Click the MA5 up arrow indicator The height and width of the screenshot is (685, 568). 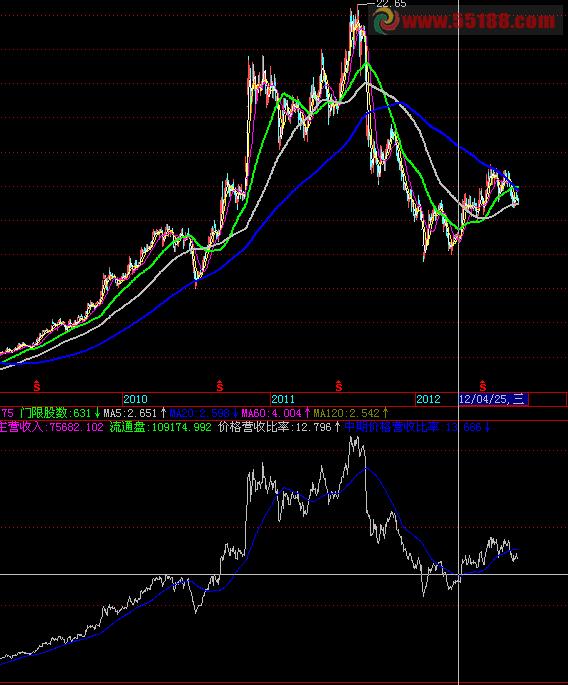click(x=163, y=413)
